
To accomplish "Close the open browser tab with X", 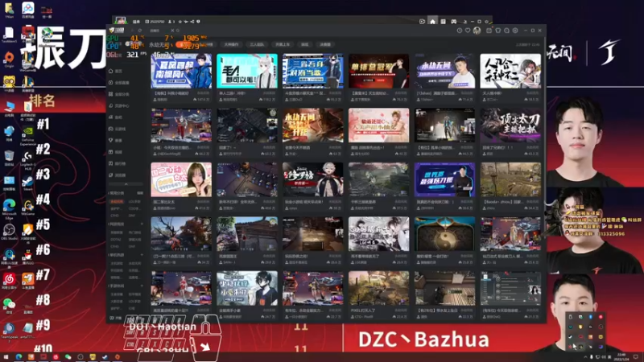I will pyautogui.click(x=172, y=31).
